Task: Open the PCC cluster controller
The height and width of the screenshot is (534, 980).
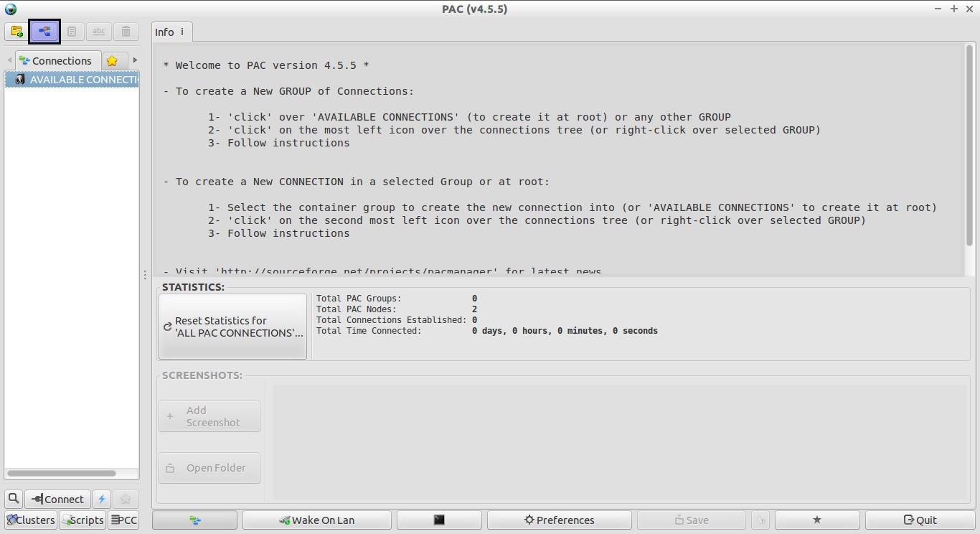Action: [123, 520]
